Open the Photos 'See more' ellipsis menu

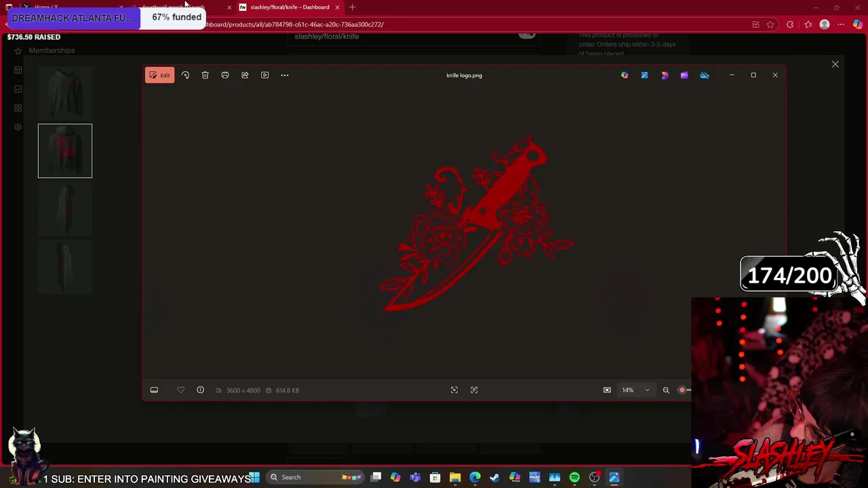pos(285,75)
